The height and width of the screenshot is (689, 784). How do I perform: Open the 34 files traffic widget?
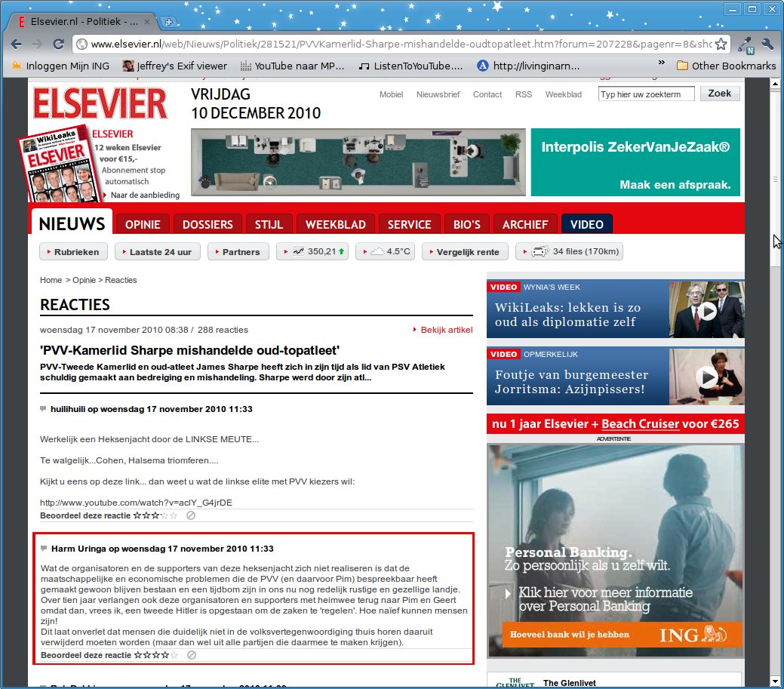tap(569, 251)
